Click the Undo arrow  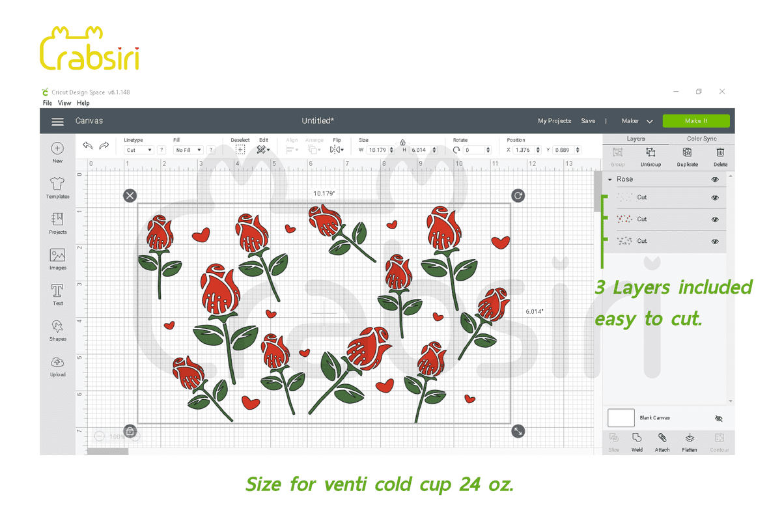pyautogui.click(x=87, y=147)
